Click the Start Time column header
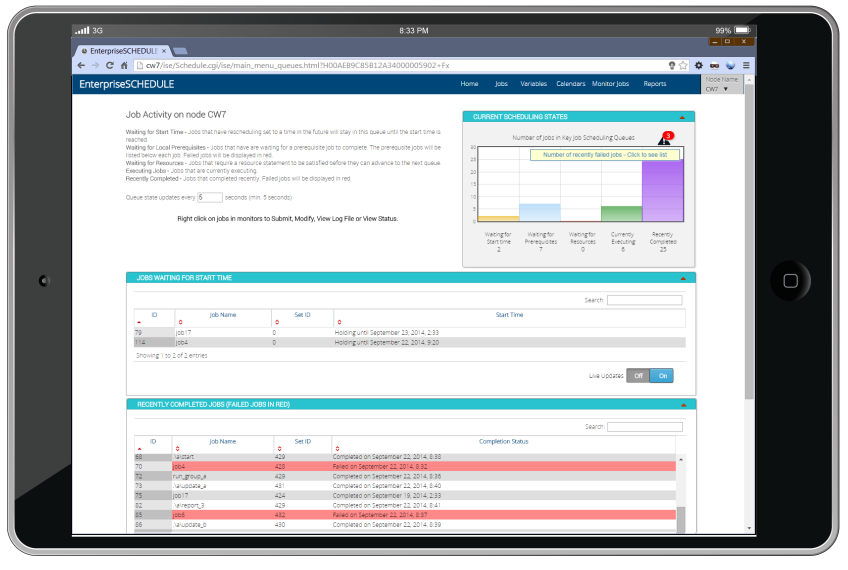Screen dimensions: 848x570 (509, 315)
